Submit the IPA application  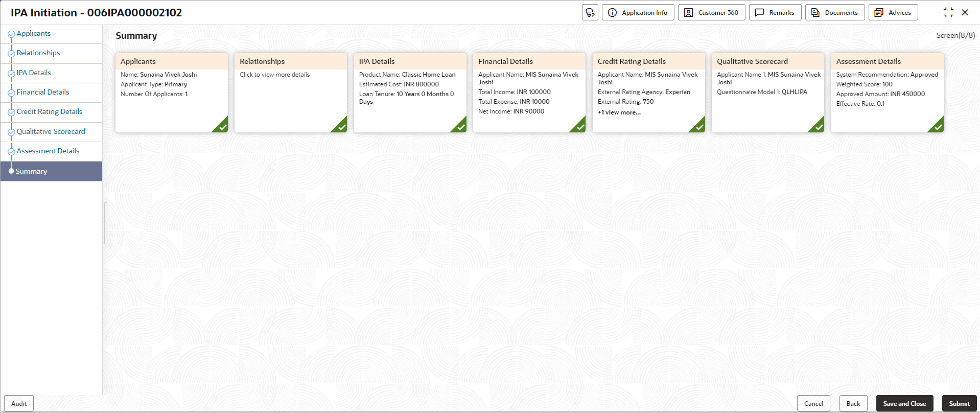pyautogui.click(x=959, y=403)
